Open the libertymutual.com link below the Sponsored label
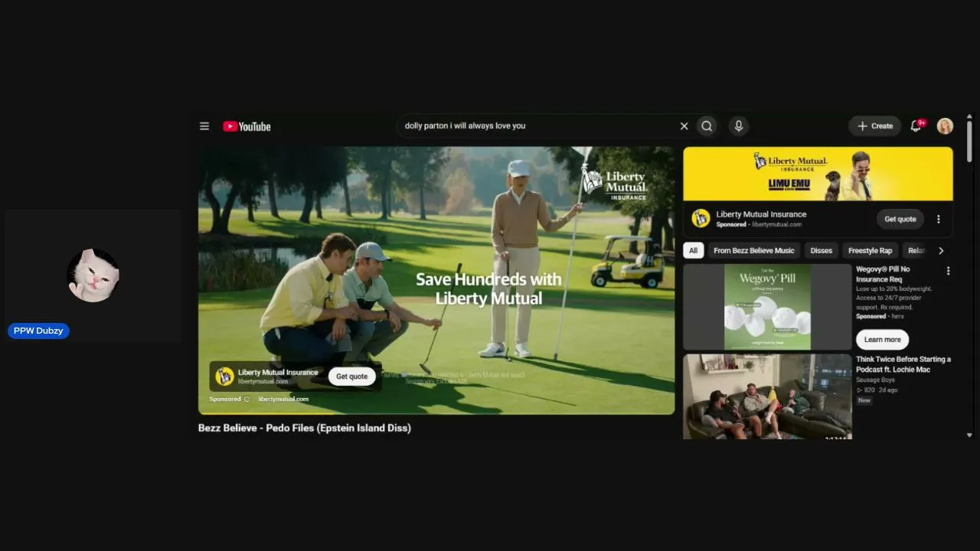Viewport: 980px width, 551px height. coord(283,399)
